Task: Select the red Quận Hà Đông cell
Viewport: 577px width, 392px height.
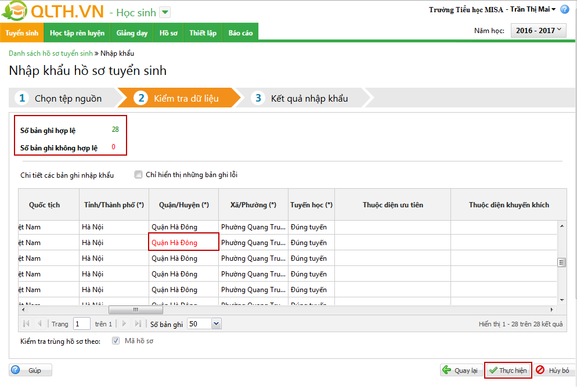Action: coord(183,242)
